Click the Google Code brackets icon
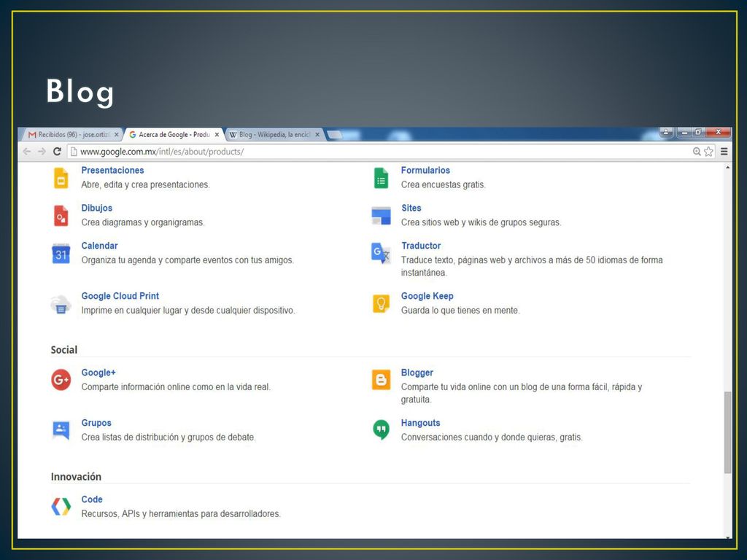The height and width of the screenshot is (560, 747). (x=61, y=507)
